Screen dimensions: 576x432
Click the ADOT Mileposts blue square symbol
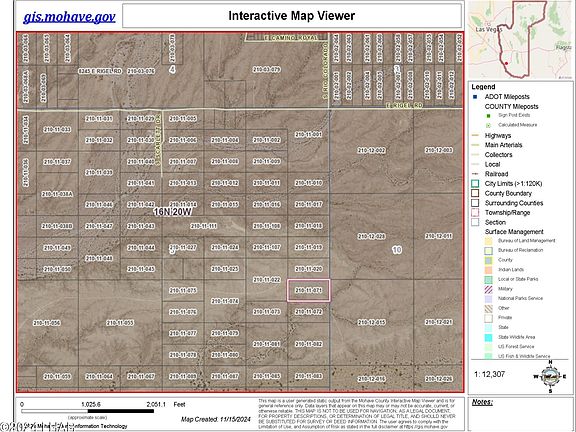[475, 97]
